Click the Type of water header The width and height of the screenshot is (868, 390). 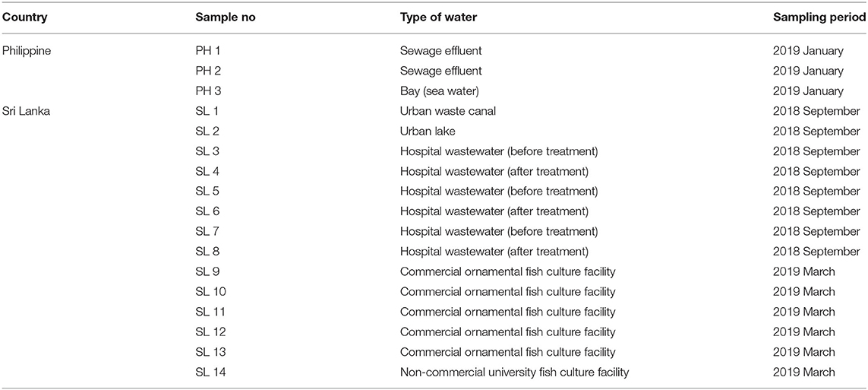click(x=438, y=17)
